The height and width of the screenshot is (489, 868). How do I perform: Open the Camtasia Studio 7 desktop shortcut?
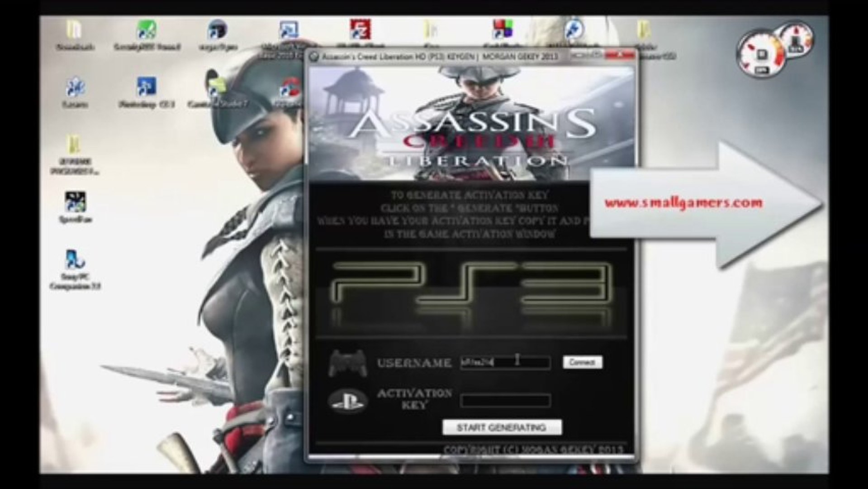click(x=217, y=92)
